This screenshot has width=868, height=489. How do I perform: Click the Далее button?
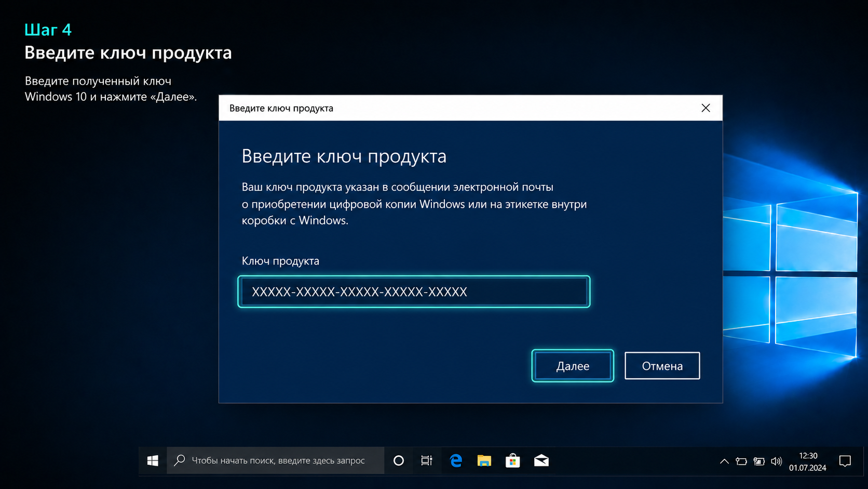573,366
